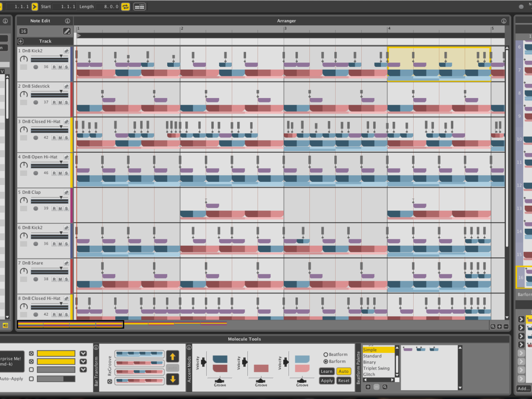Expand the third gray bar dropdown arrow
532x399 pixels.
click(83, 370)
